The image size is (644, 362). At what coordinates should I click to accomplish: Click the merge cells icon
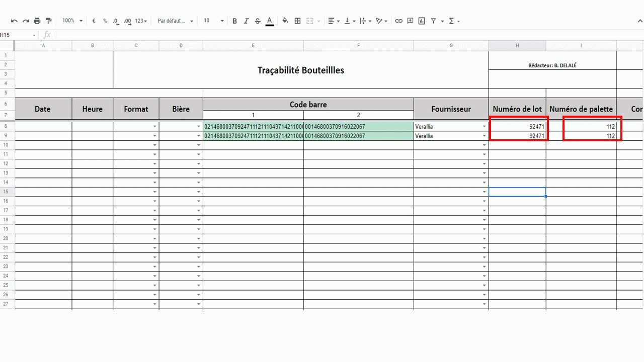pyautogui.click(x=309, y=21)
